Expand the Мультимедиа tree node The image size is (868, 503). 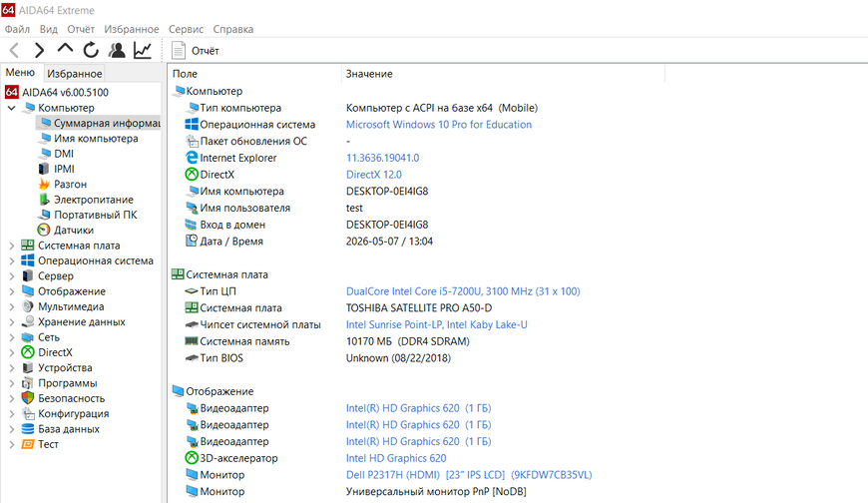(x=12, y=306)
